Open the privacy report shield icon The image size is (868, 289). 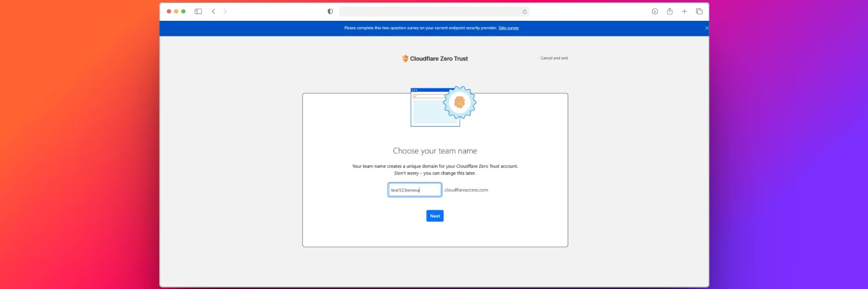point(330,12)
